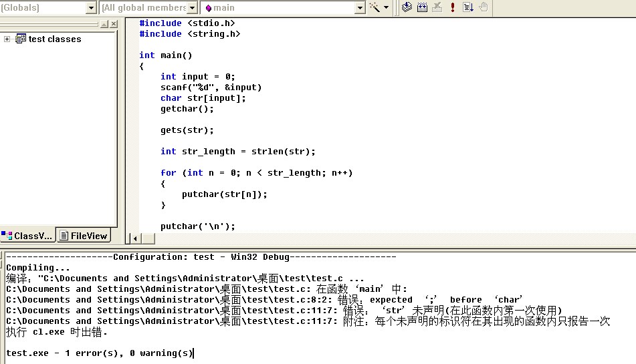Viewport: 636px width, 364px height.
Task: Click the 'Compiling...' output line
Action: click(x=38, y=268)
